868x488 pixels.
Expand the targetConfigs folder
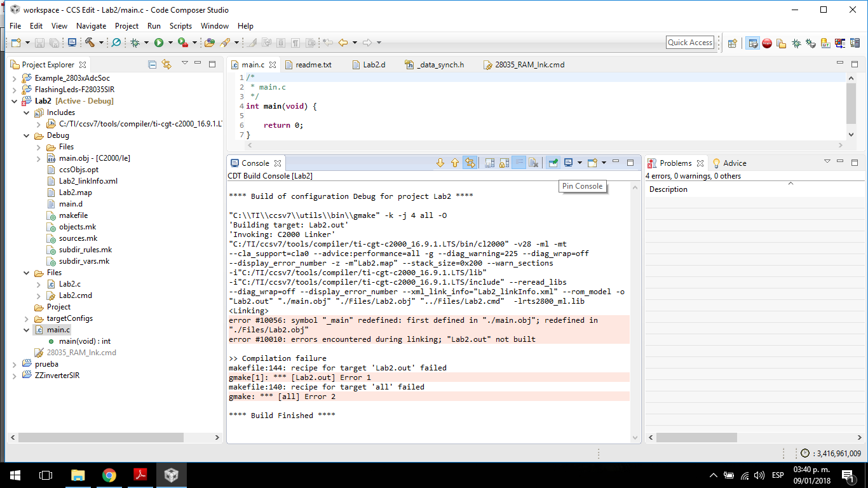point(27,318)
